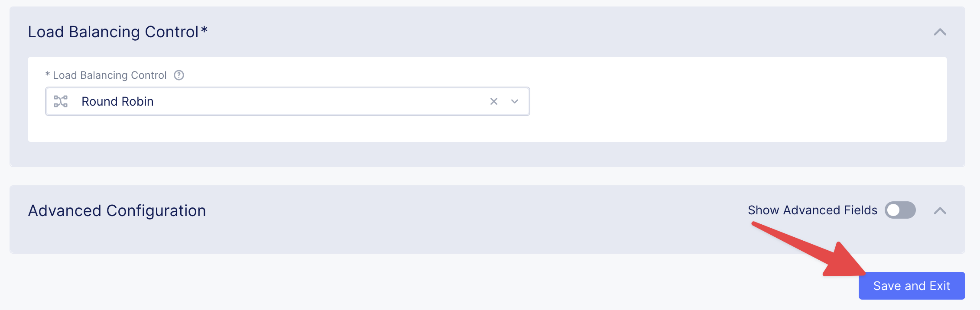The width and height of the screenshot is (980, 310).
Task: Select the Round Robin value text
Action: (117, 101)
